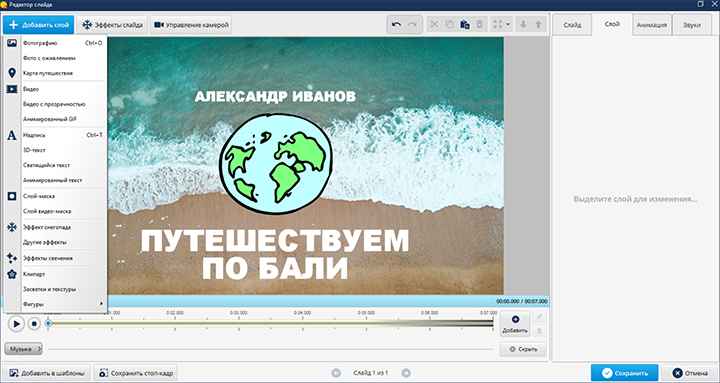Click the fit-to-screen expand icon
The height and width of the screenshot is (383, 720).
click(x=498, y=25)
